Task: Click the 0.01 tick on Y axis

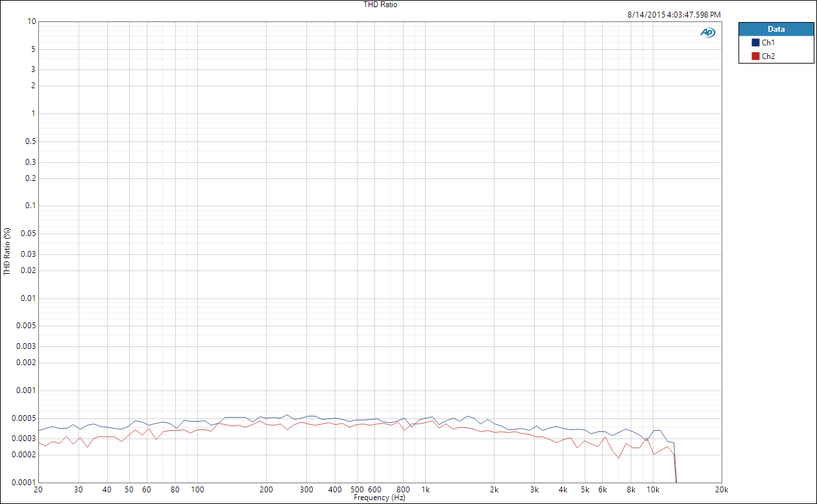Action: point(28,298)
